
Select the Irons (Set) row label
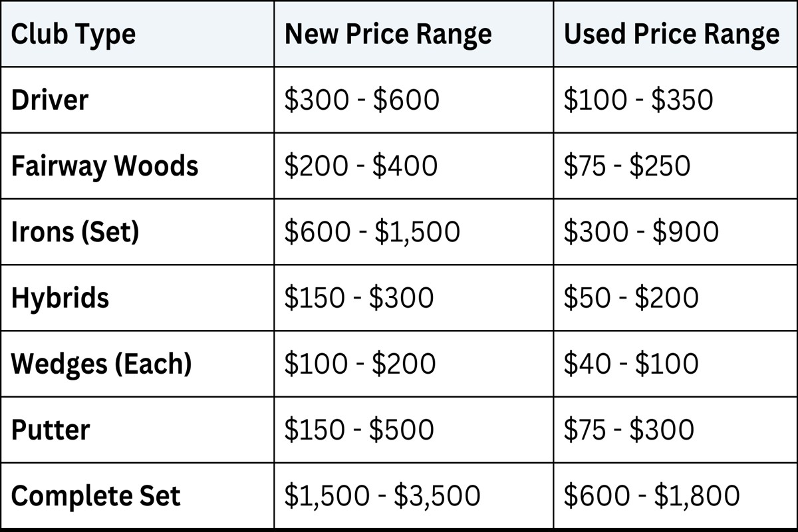[x=75, y=231]
